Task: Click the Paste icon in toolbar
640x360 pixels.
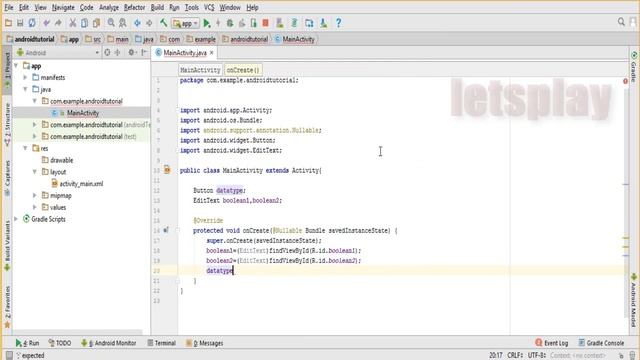Action: [96, 23]
